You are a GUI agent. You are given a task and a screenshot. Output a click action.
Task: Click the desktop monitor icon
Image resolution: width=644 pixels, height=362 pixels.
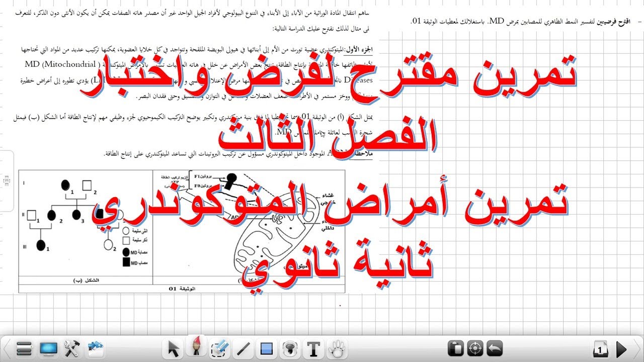(x=49, y=348)
